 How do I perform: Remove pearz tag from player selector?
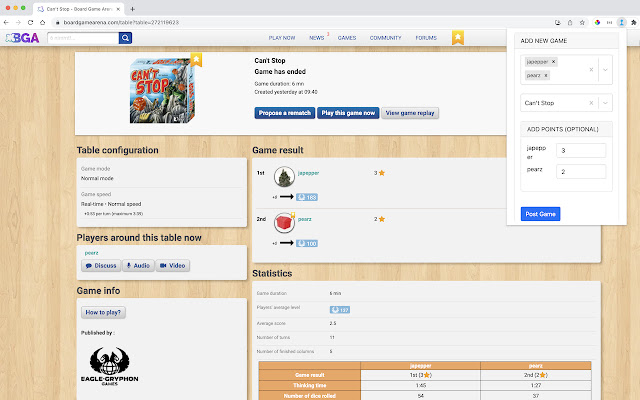point(546,76)
